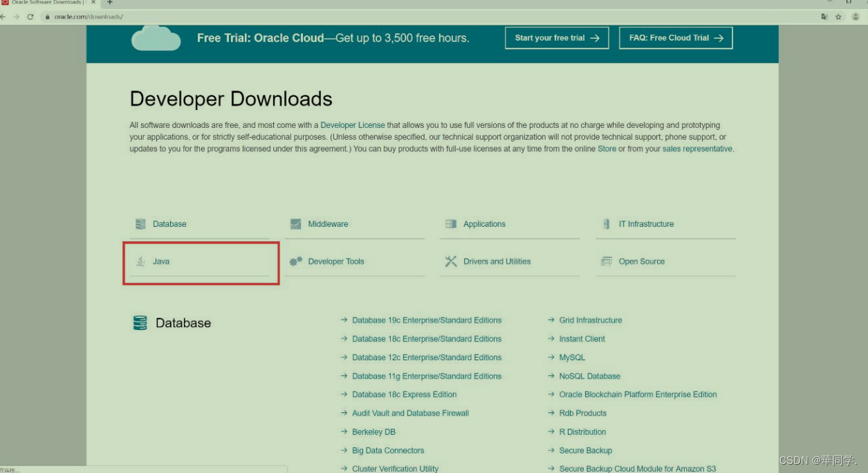Go back using browser back arrow
Screen dimensions: 868x473
pos(3,17)
